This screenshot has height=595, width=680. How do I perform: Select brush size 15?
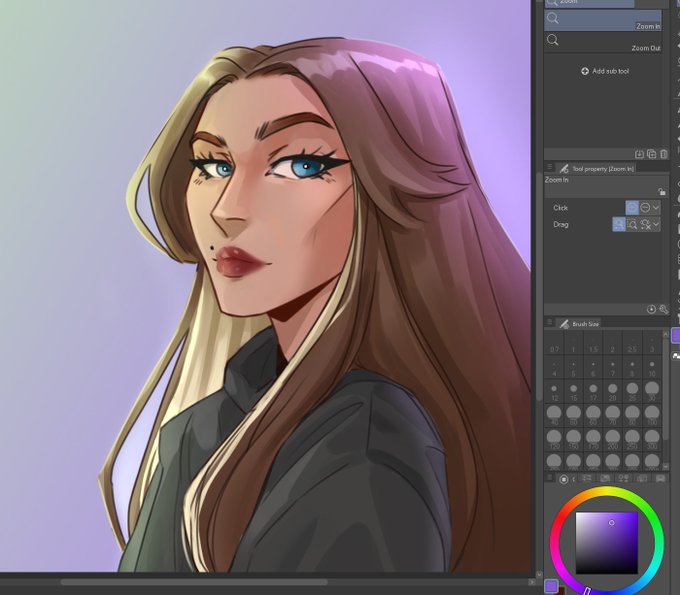point(573,392)
